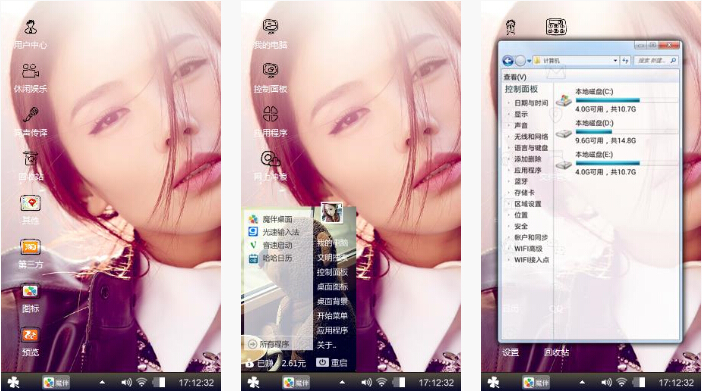Viewport: 702px width, 391px height.
Task: Open 帐户和同步 in the control panel list
Action: [531, 237]
